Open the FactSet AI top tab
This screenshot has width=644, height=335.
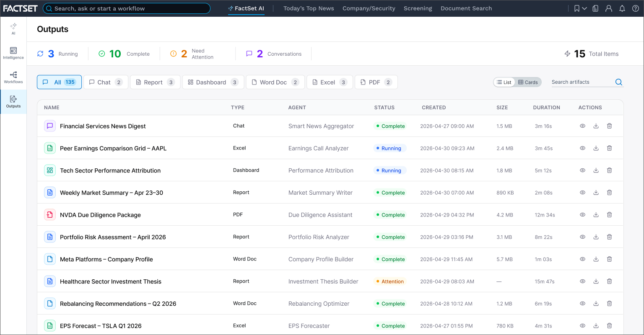coord(246,8)
